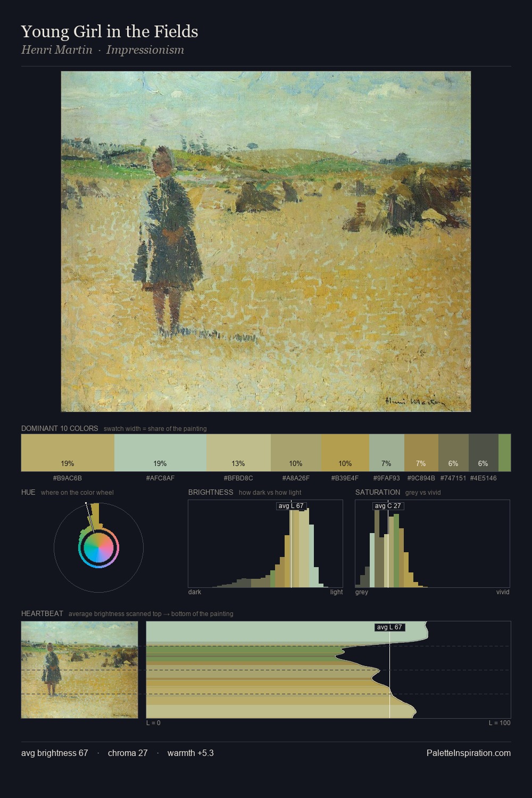Click the hex code text '#4E5146'
The height and width of the screenshot is (798, 532).
[484, 478]
